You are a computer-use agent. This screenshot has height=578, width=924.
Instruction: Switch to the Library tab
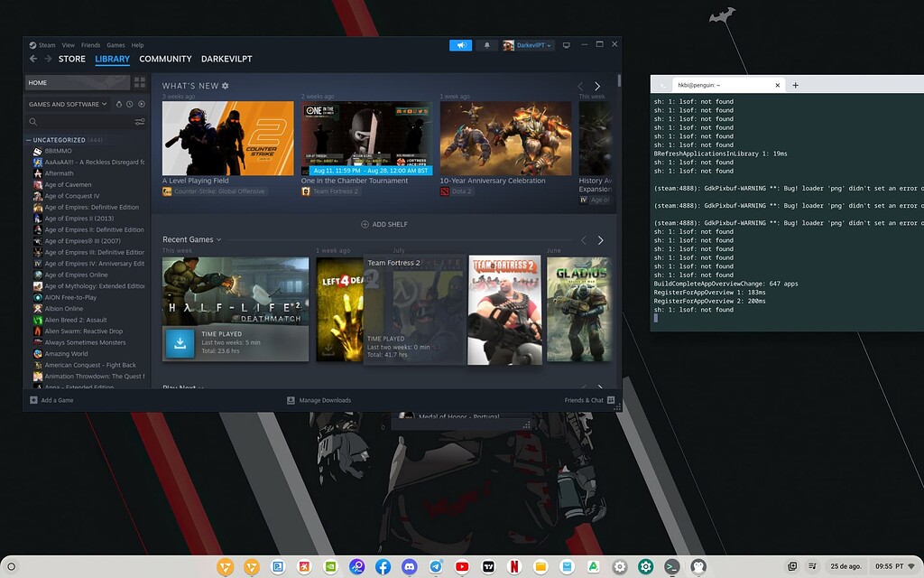pyautogui.click(x=112, y=59)
